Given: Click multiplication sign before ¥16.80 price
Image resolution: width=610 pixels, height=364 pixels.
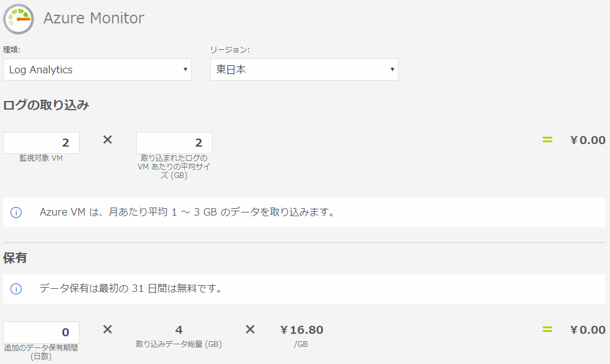Looking at the screenshot, I should pos(250,330).
